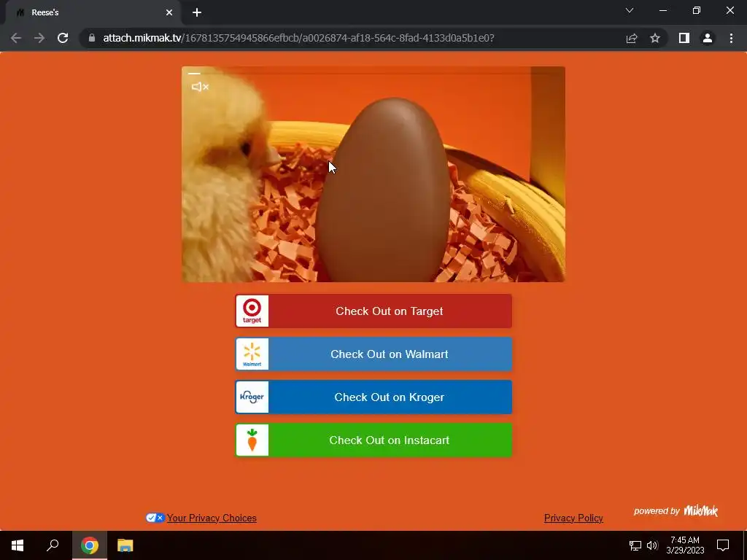This screenshot has width=747, height=560.
Task: Open network status tray icon
Action: tap(635, 545)
